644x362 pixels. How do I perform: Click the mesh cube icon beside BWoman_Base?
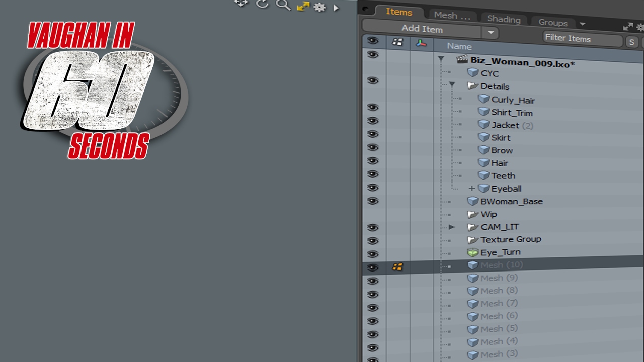point(472,201)
